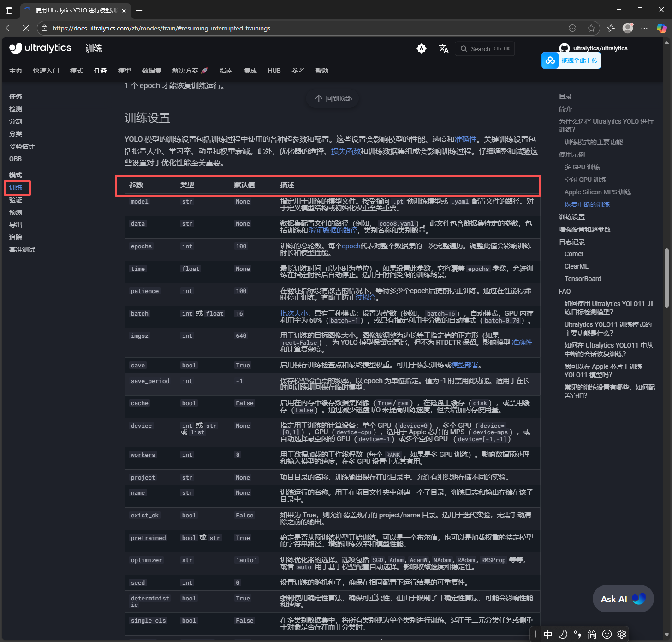Viewport: 672px width, 642px height.
Task: Open the 任务 nav tab
Action: pyautogui.click(x=101, y=71)
